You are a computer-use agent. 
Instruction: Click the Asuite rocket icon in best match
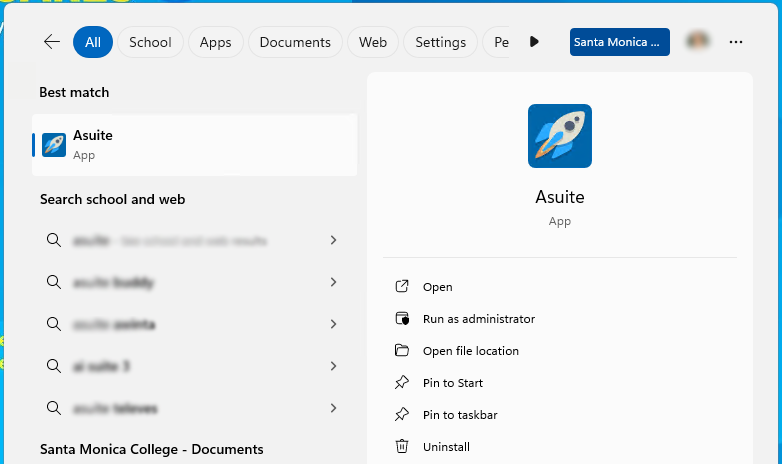[x=54, y=145]
